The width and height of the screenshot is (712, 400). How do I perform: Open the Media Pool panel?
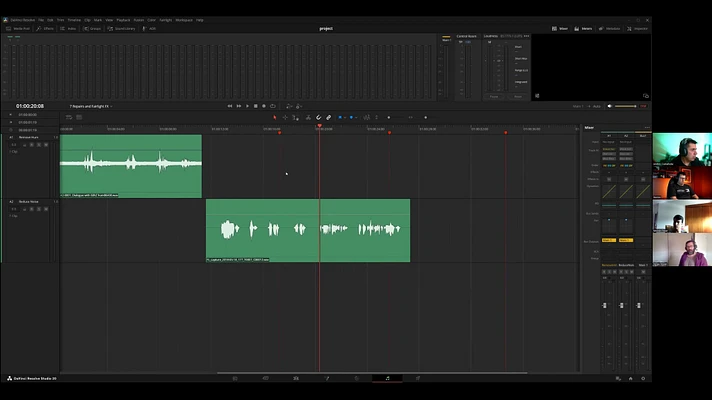point(18,29)
